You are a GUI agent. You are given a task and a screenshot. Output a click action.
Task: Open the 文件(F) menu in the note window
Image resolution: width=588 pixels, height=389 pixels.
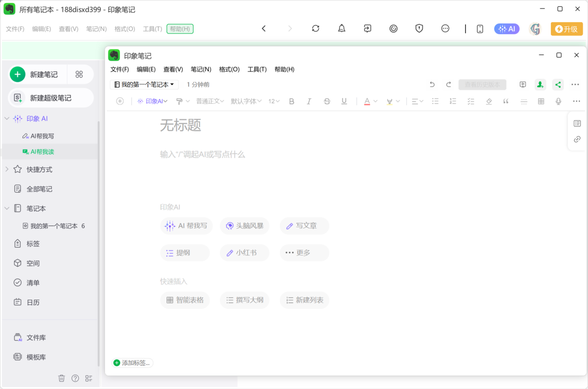(120, 69)
